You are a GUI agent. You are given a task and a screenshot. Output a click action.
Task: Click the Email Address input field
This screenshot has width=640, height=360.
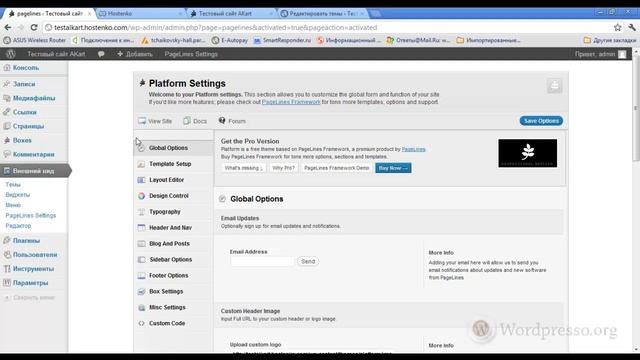point(262,261)
